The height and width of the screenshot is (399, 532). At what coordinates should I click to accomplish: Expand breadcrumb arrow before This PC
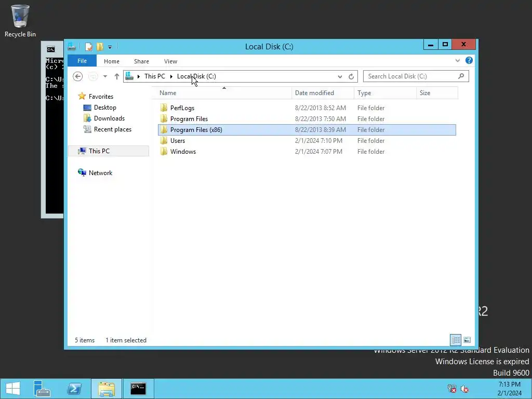[x=138, y=76]
